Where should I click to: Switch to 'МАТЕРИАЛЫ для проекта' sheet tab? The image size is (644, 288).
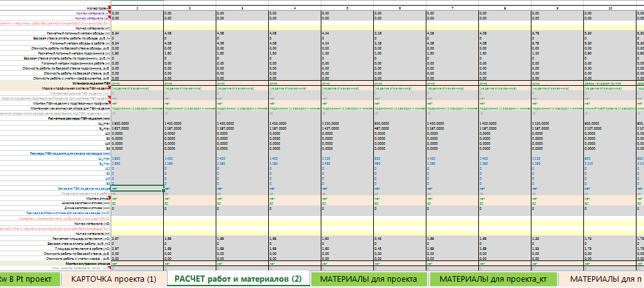[369, 279]
